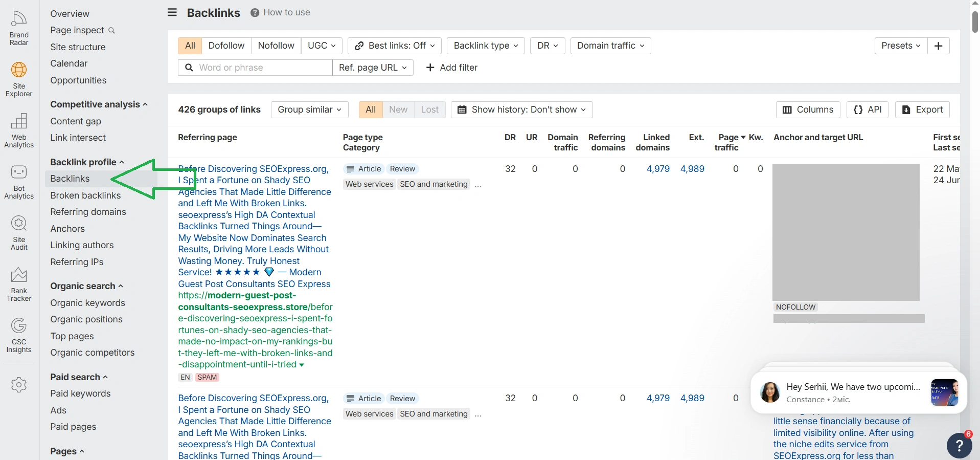Open Link intersect report
The width and height of the screenshot is (980, 460).
78,138
